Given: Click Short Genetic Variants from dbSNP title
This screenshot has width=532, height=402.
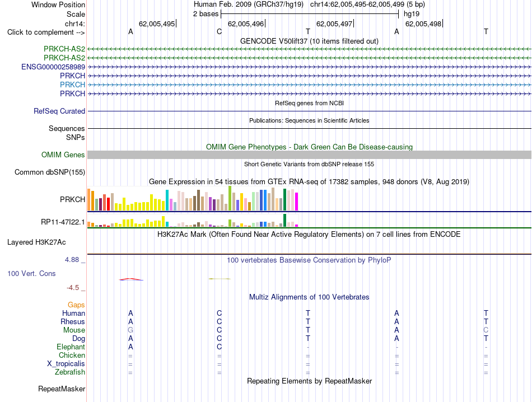Looking at the screenshot, I should click(x=309, y=164).
